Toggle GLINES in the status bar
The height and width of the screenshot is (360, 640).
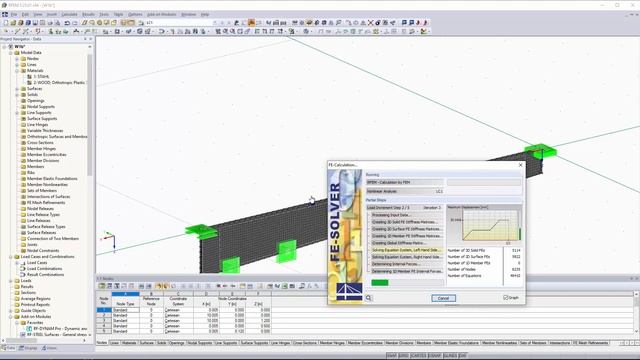[x=450, y=356]
